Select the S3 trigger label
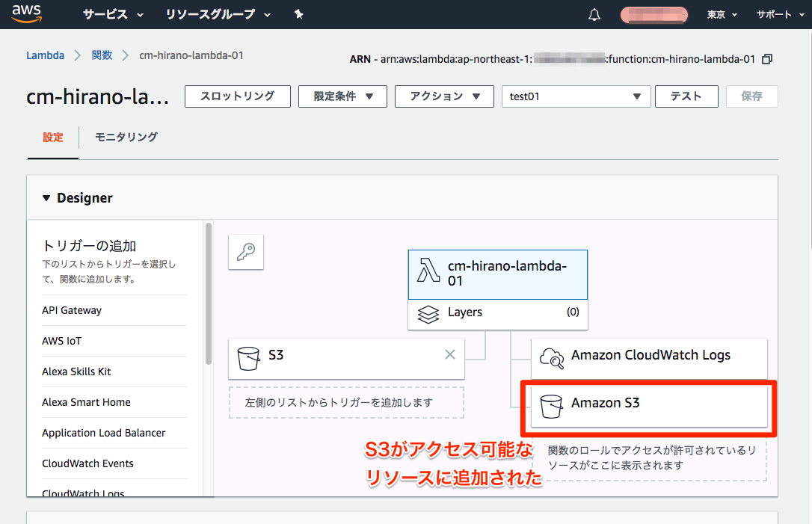 276,354
